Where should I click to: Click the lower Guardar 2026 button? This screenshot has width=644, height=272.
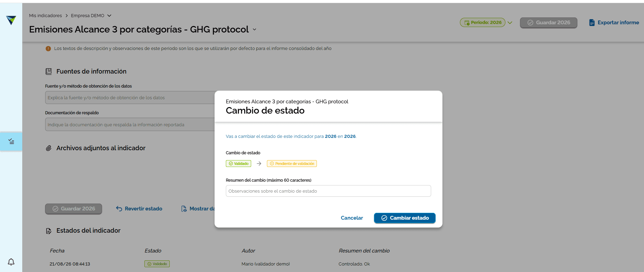pos(74,209)
